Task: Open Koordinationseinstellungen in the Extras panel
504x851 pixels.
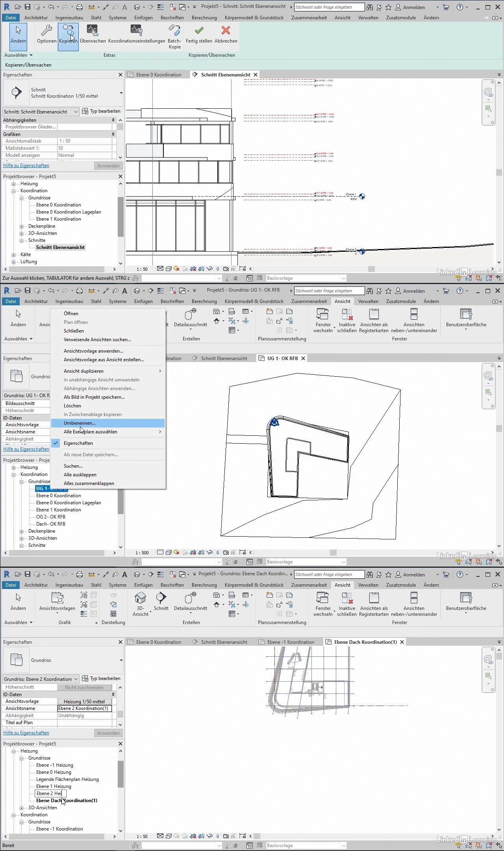Action: click(136, 31)
